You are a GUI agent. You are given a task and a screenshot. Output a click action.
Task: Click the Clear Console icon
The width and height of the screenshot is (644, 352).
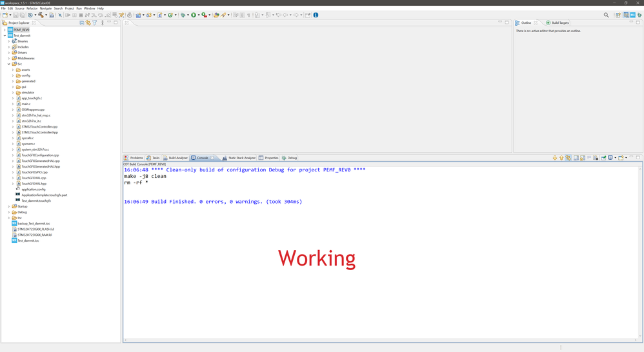pyautogui.click(x=595, y=157)
